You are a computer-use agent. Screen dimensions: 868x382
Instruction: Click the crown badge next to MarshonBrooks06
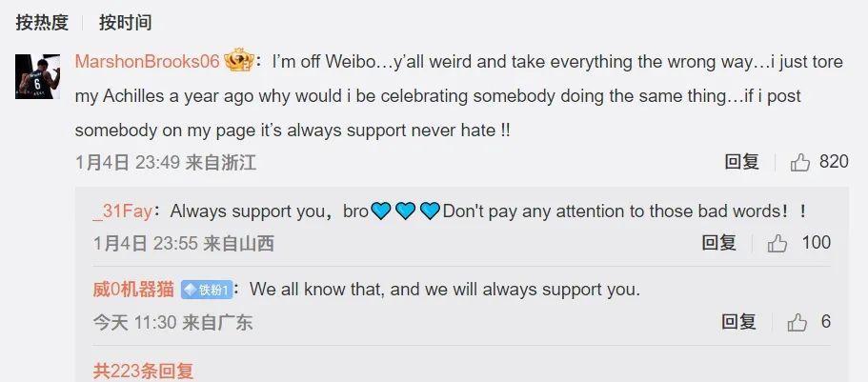(x=238, y=60)
